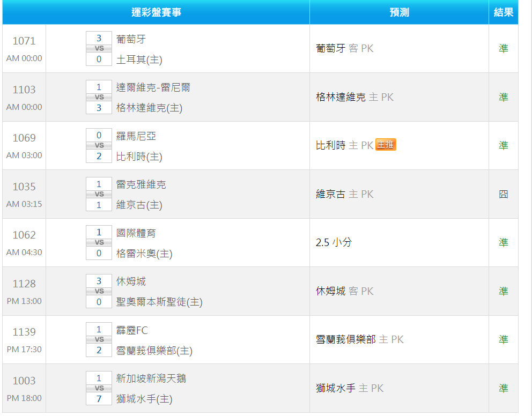532x416 pixels.
Task: Click prediction 維京古 主 PK
Action: pos(345,194)
